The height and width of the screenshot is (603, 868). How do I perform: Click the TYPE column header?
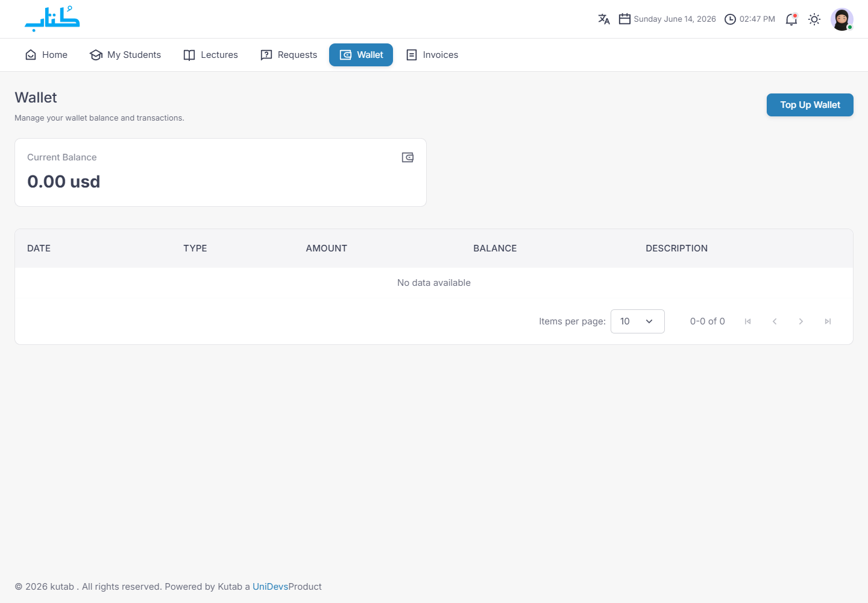(x=195, y=248)
